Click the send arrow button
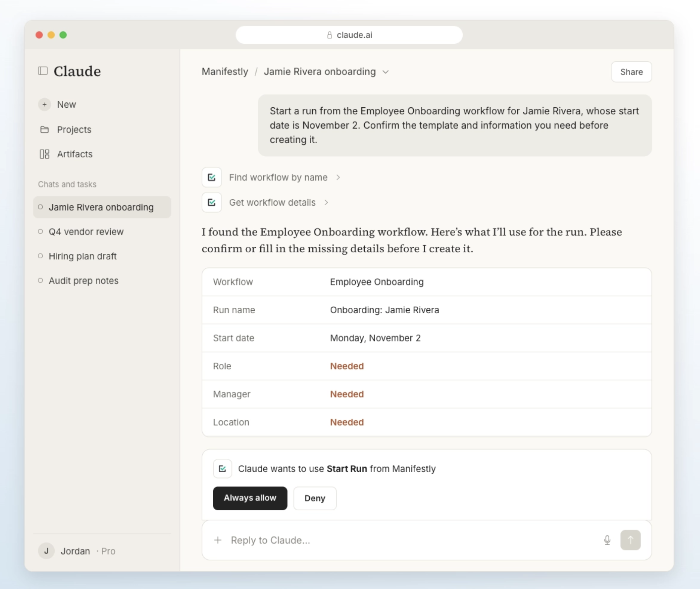Viewport: 700px width, 589px height. [631, 540]
